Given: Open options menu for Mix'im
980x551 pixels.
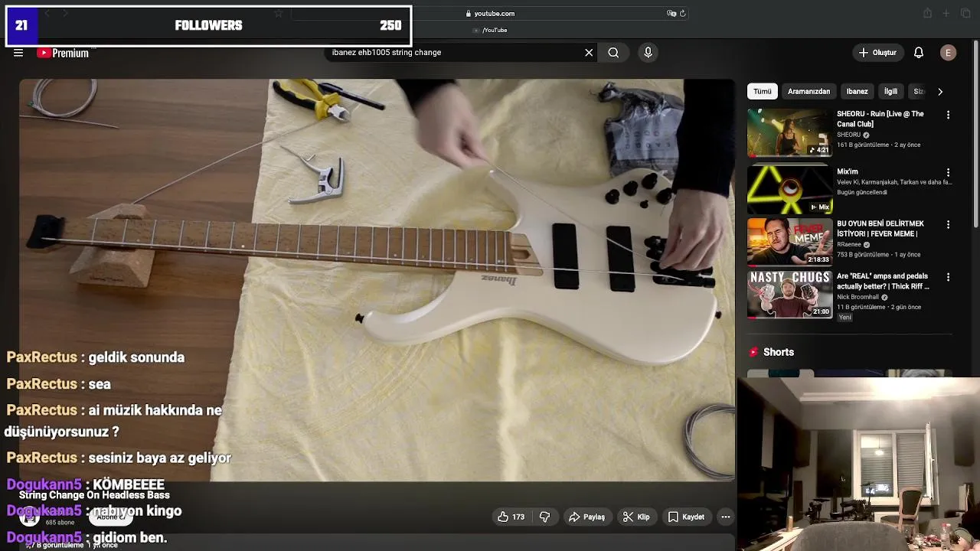Looking at the screenshot, I should [x=948, y=172].
